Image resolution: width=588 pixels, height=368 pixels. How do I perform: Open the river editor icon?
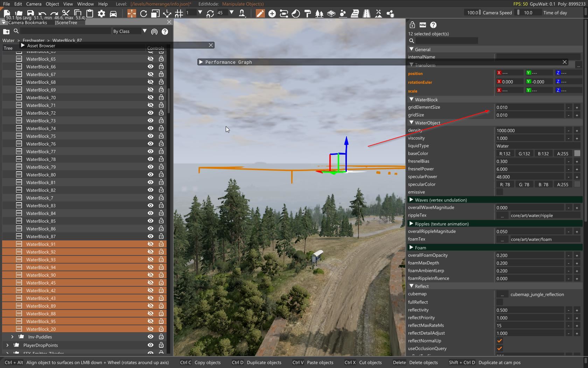pyautogui.click(x=355, y=13)
